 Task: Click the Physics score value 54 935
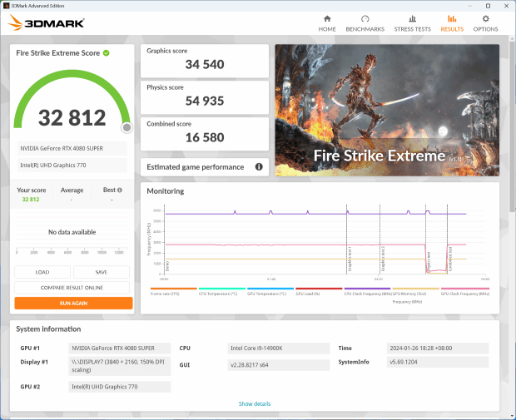click(x=205, y=101)
